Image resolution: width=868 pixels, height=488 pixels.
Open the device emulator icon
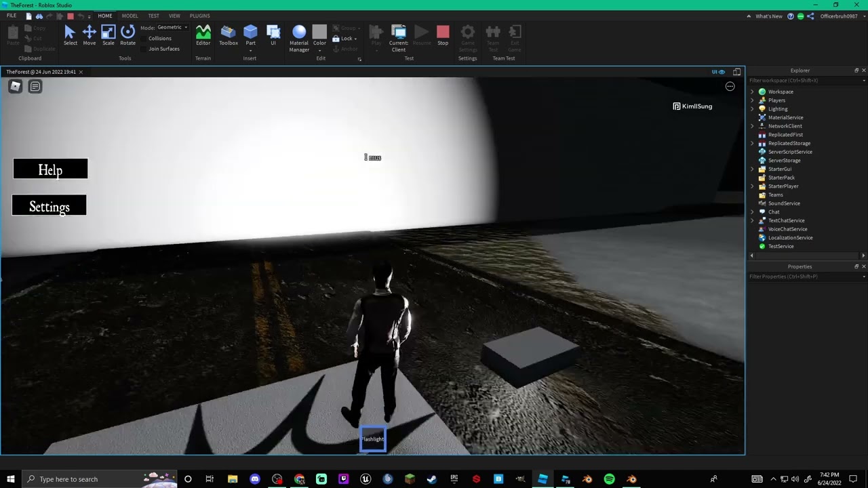737,72
